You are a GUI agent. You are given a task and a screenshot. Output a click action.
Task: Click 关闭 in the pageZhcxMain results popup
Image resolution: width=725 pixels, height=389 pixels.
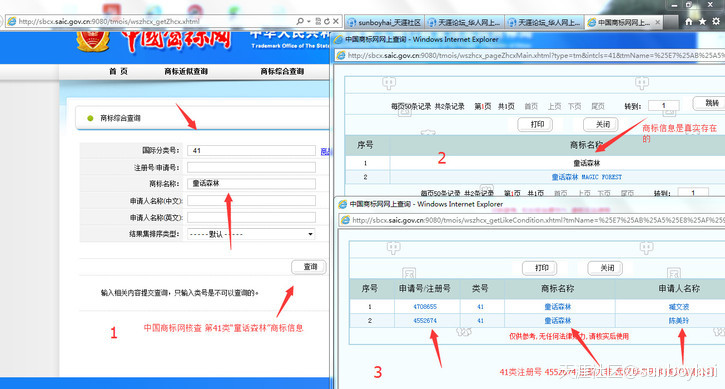coord(601,124)
